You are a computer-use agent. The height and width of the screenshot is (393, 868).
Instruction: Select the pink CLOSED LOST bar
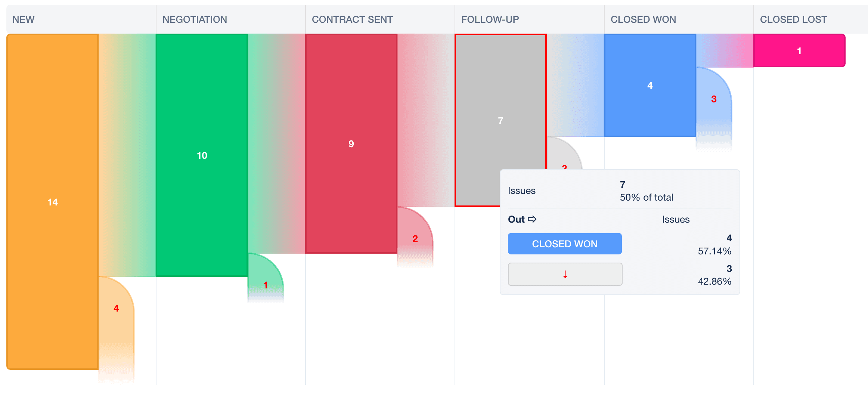point(799,50)
